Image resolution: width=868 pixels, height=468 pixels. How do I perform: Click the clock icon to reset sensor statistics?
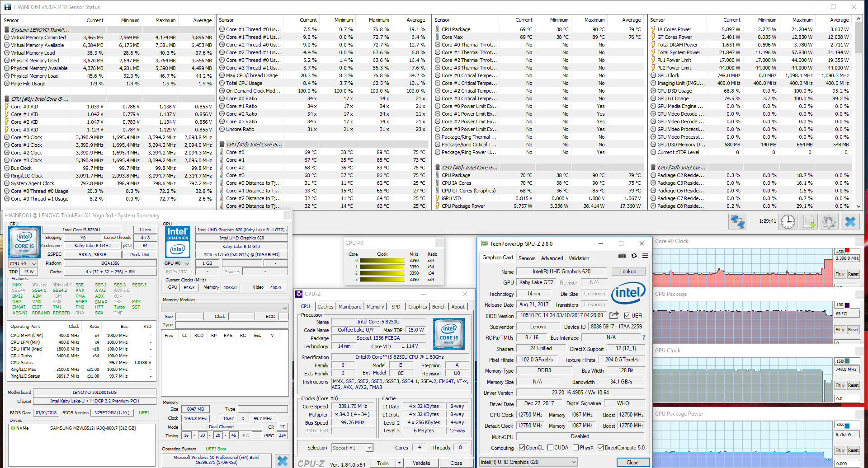(x=788, y=221)
